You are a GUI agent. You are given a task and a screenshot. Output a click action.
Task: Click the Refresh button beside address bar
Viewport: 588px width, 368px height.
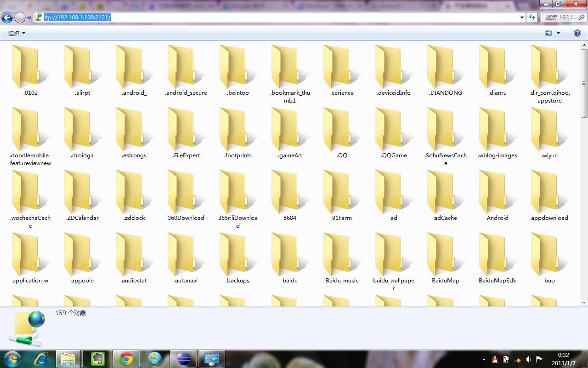tap(532, 17)
